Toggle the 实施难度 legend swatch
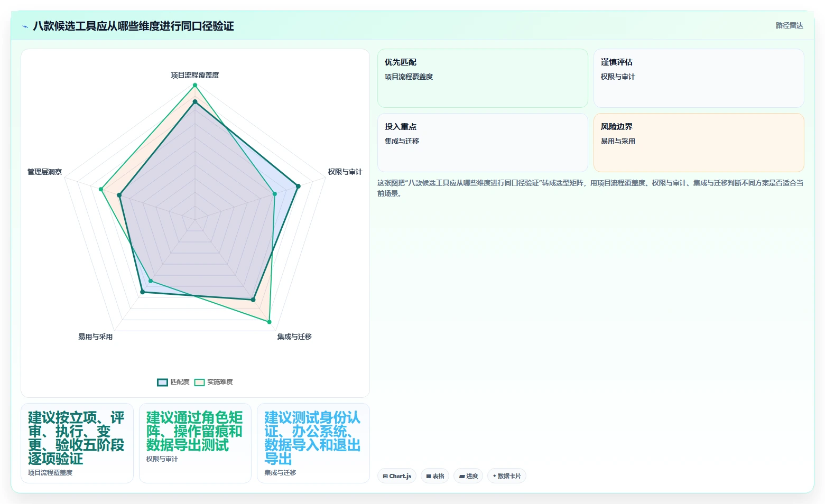 click(x=199, y=382)
